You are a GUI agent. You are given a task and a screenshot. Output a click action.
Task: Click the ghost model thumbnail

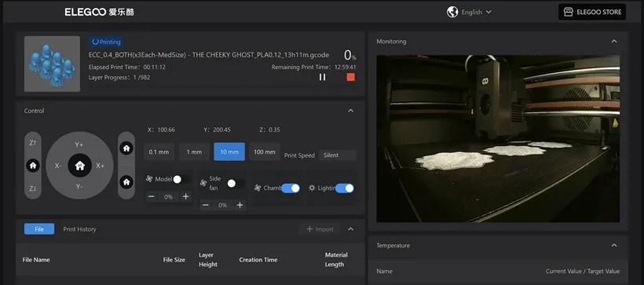(x=52, y=64)
